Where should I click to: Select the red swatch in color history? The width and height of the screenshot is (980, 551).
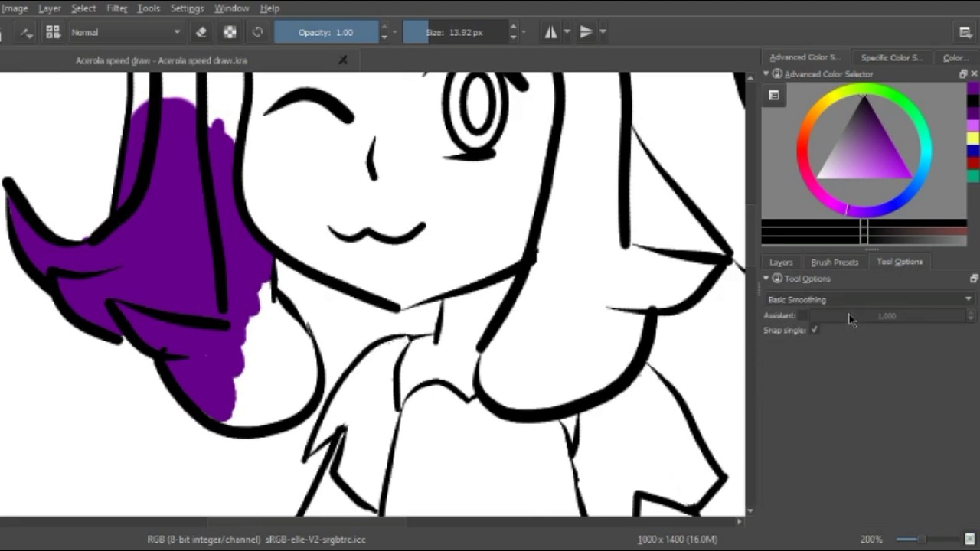(x=973, y=163)
